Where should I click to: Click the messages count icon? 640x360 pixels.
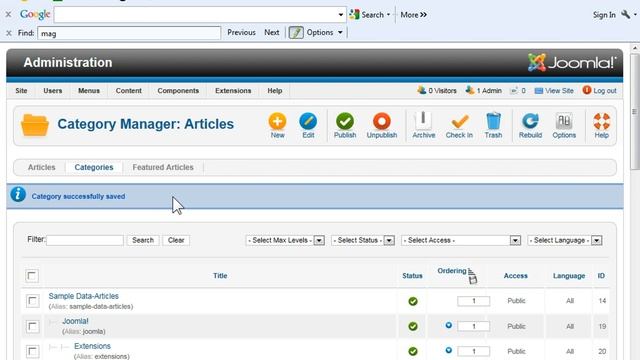point(514,91)
